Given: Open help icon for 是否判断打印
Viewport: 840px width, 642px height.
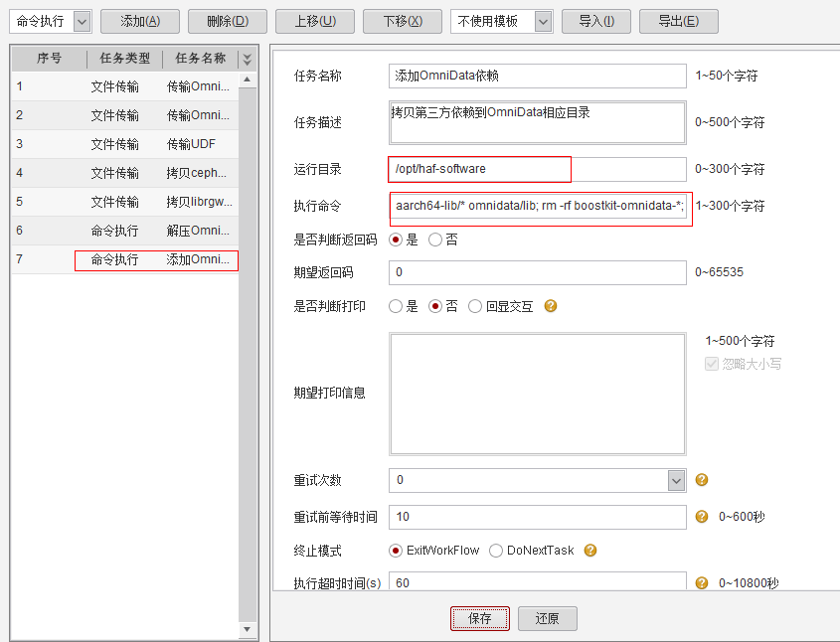Looking at the screenshot, I should (550, 306).
